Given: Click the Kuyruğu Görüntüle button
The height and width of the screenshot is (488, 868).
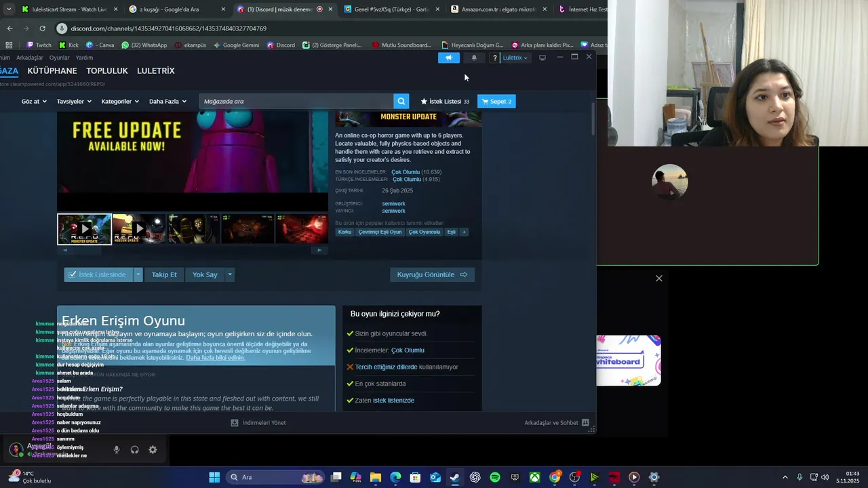Looking at the screenshot, I should (432, 274).
